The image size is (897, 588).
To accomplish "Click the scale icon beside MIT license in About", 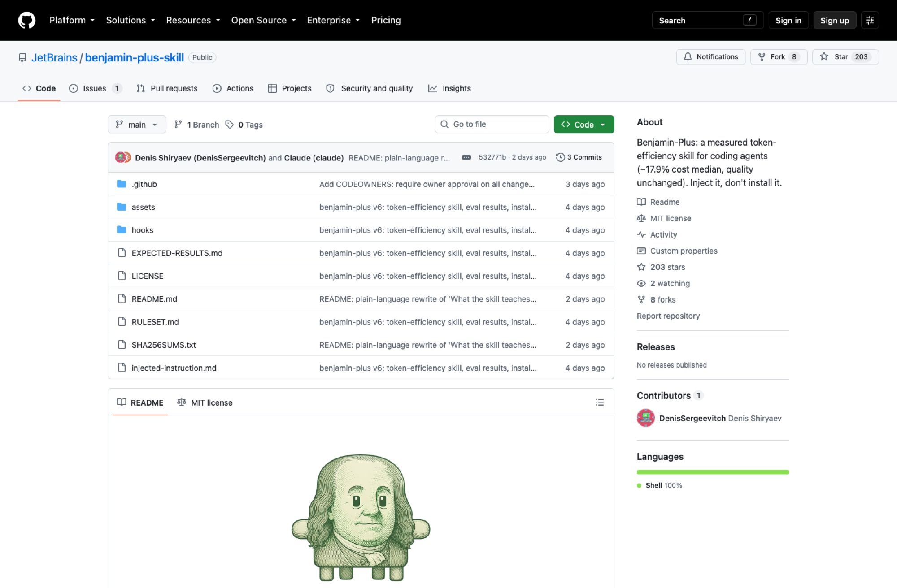I will point(641,218).
